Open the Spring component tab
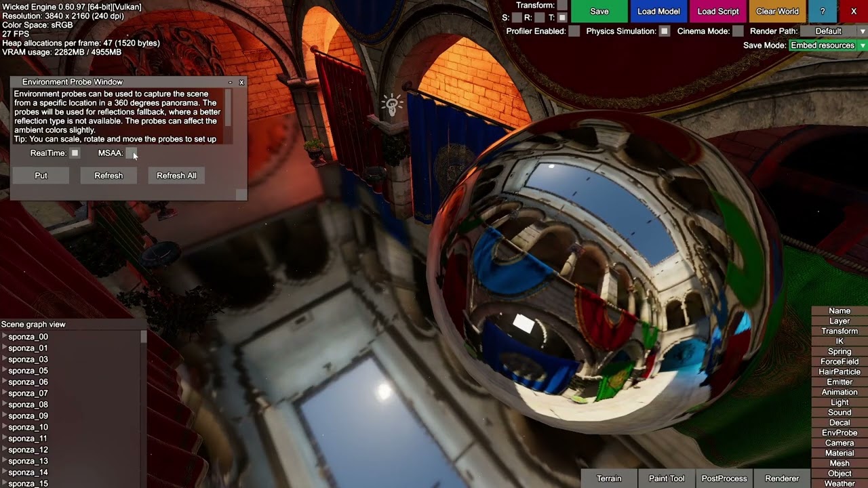868x488 pixels. [x=840, y=352]
